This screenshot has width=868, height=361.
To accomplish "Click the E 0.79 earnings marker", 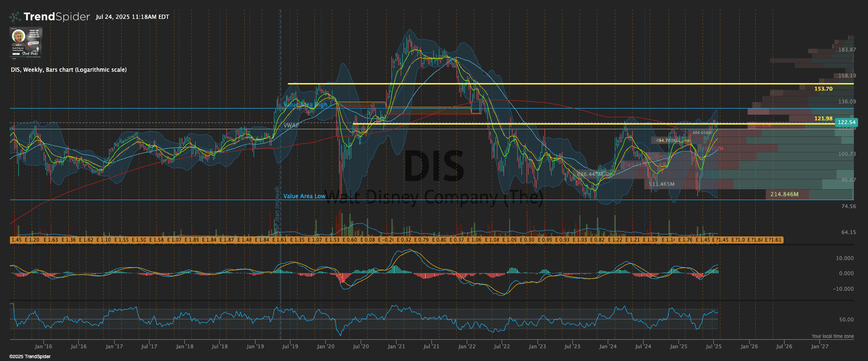I will tap(422, 240).
